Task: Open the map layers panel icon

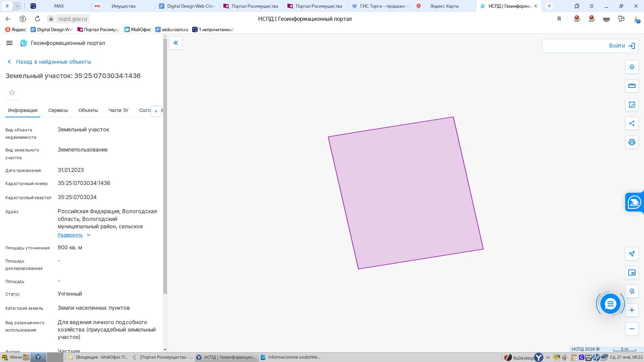Action: tap(632, 67)
